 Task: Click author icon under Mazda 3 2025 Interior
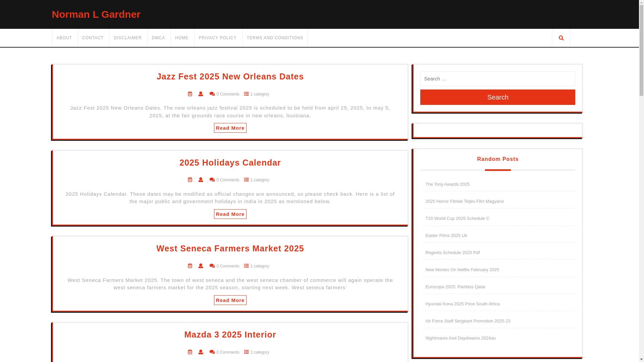(x=201, y=352)
